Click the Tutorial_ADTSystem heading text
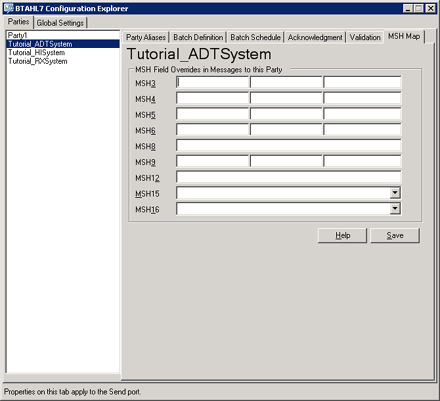This screenshot has width=440, height=401. tap(199, 54)
